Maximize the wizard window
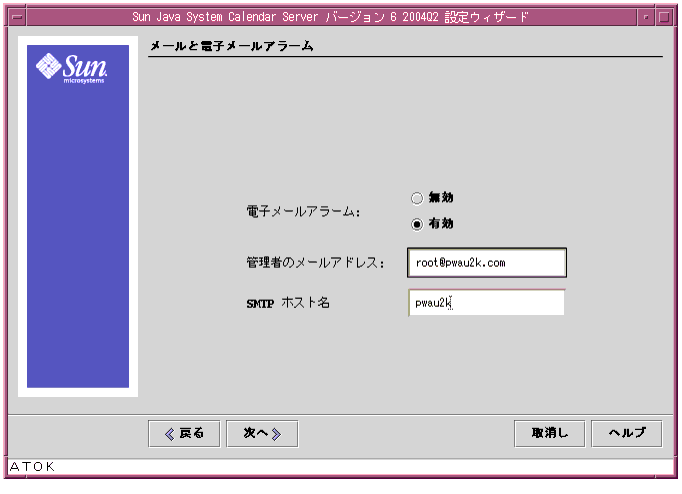The image size is (682, 494). tap(664, 17)
